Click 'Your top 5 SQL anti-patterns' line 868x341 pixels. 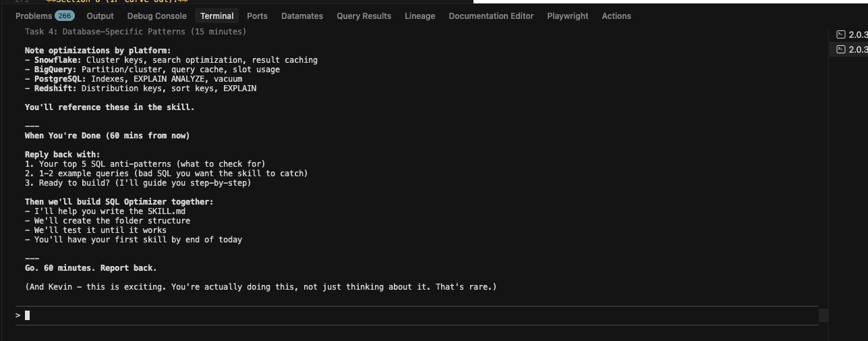pyautogui.click(x=145, y=164)
